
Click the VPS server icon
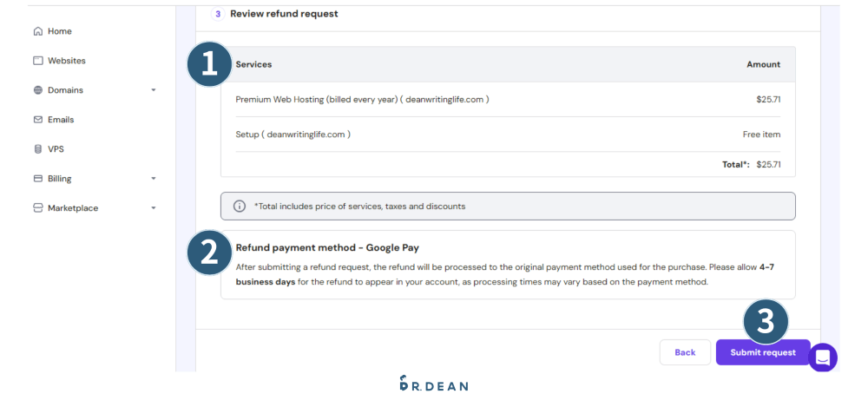37,149
